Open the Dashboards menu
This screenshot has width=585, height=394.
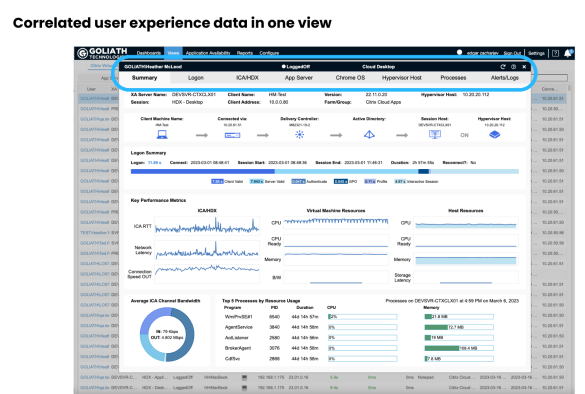pyautogui.click(x=148, y=53)
